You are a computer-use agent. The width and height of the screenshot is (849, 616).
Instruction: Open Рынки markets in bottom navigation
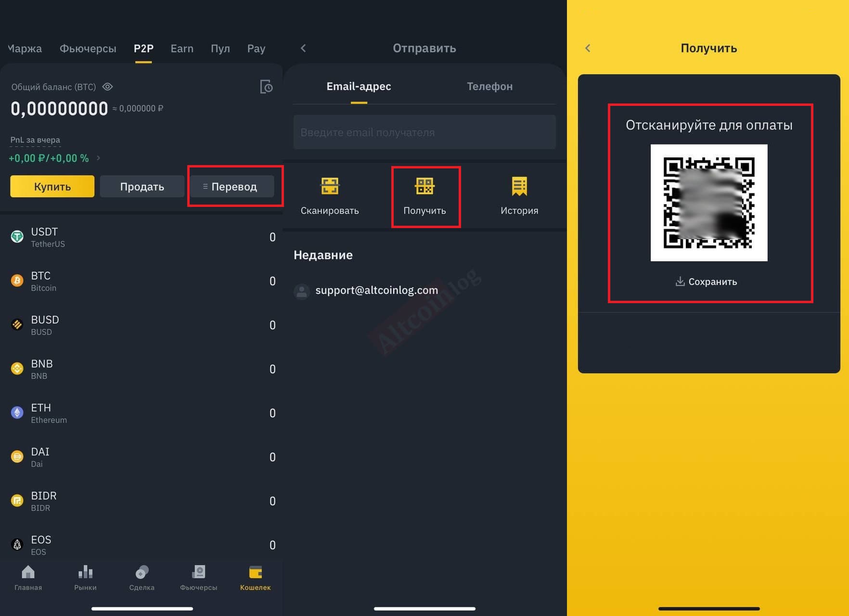(x=85, y=577)
